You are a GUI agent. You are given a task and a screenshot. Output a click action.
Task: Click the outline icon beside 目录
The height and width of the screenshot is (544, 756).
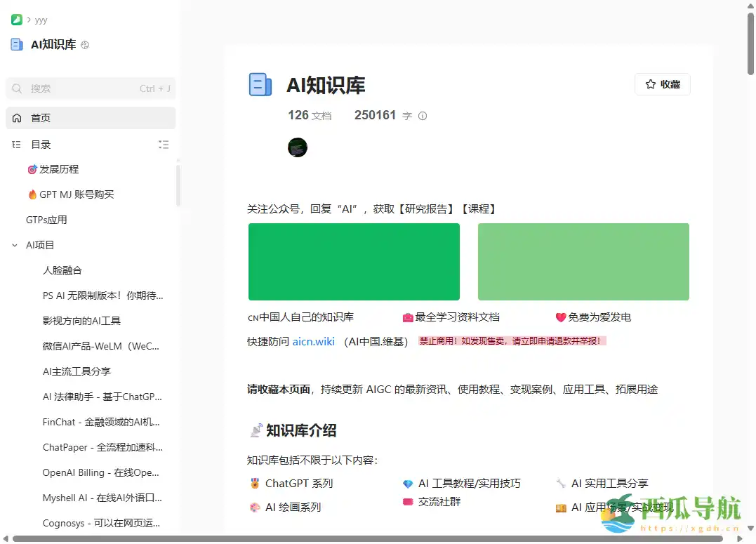click(x=15, y=145)
